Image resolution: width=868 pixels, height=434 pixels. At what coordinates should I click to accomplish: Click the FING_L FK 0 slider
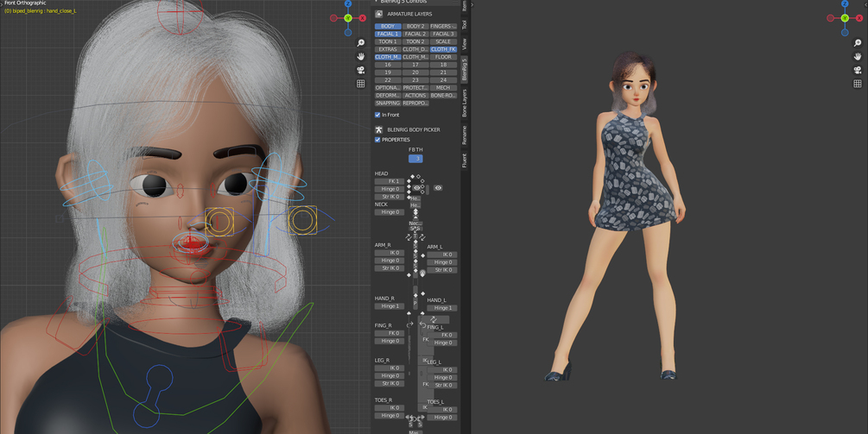(442, 335)
